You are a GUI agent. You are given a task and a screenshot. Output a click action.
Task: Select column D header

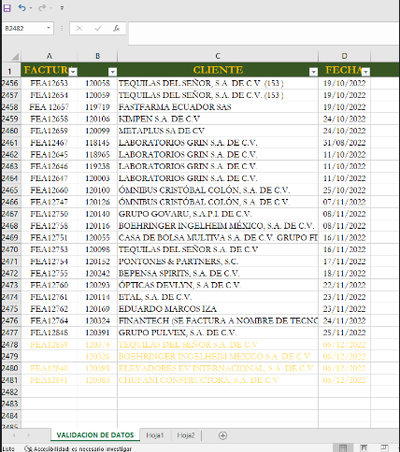pyautogui.click(x=344, y=56)
